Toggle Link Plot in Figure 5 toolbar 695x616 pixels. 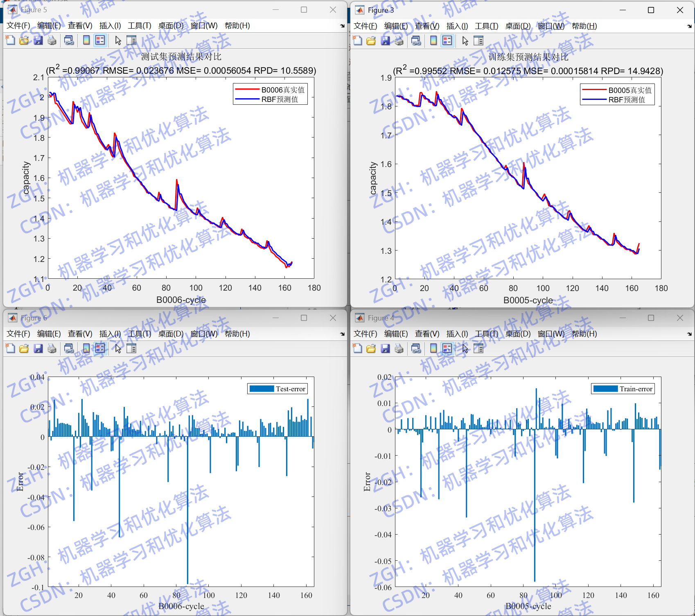click(69, 40)
